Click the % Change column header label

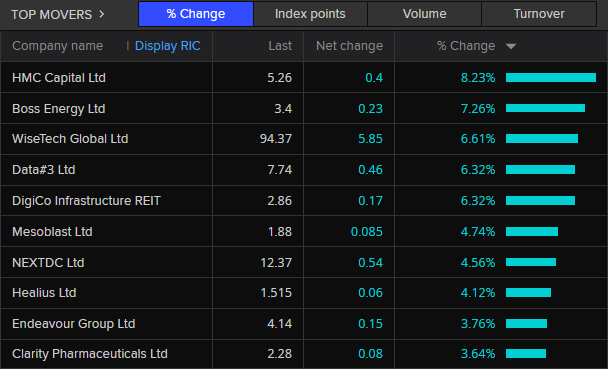[x=466, y=46]
